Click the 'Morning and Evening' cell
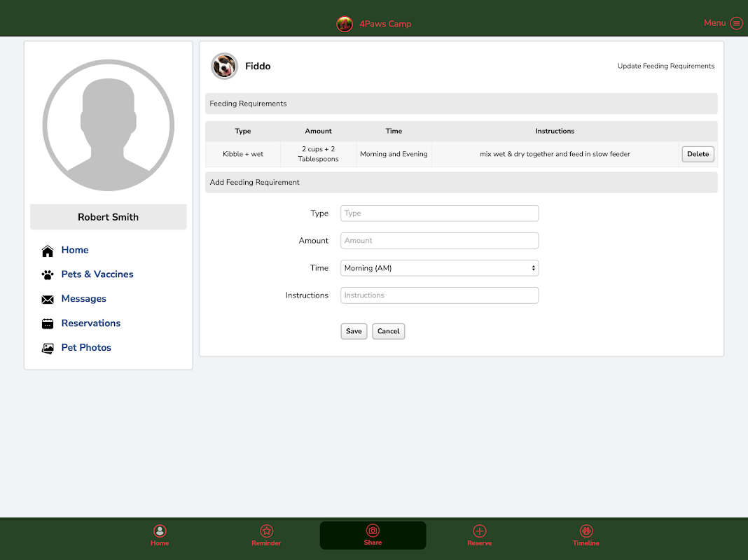The width and height of the screenshot is (748, 560). pos(394,154)
